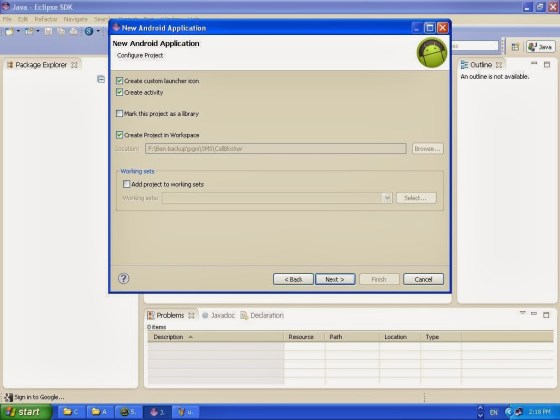Enable Add project to working sets
Viewport: 560px width, 420px height.
[x=126, y=184]
